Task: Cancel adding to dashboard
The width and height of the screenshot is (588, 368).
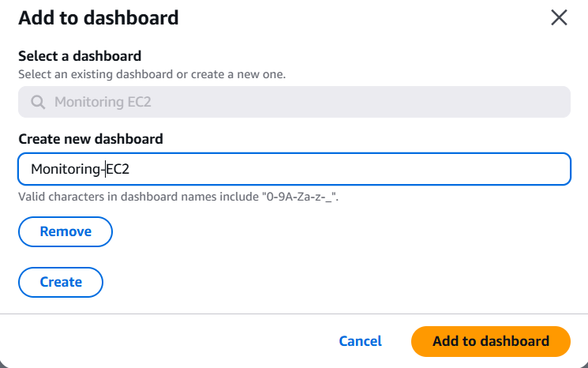Action: [x=360, y=341]
